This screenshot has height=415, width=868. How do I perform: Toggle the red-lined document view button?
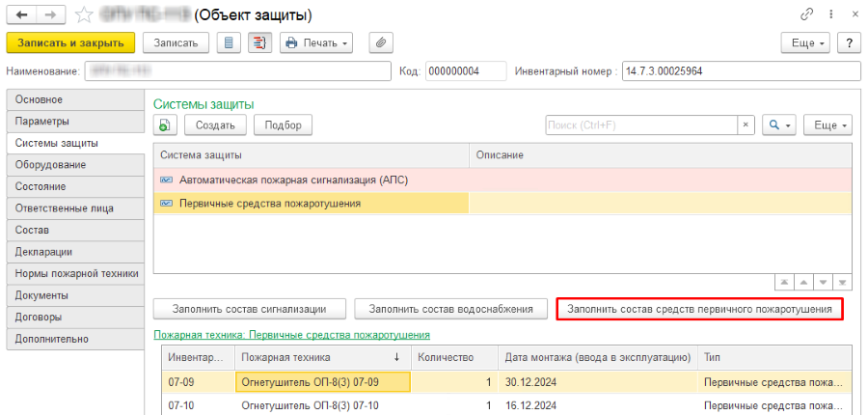[x=258, y=42]
